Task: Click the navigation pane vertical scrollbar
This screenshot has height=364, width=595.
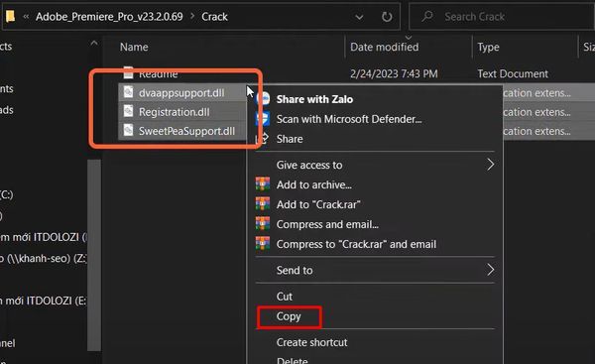Action: point(94,254)
